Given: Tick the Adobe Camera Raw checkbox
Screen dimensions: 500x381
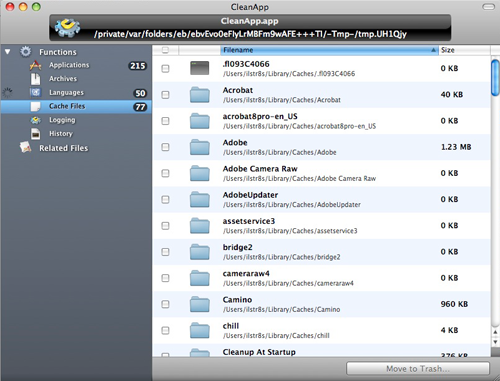Looking at the screenshot, I should click(x=165, y=173).
